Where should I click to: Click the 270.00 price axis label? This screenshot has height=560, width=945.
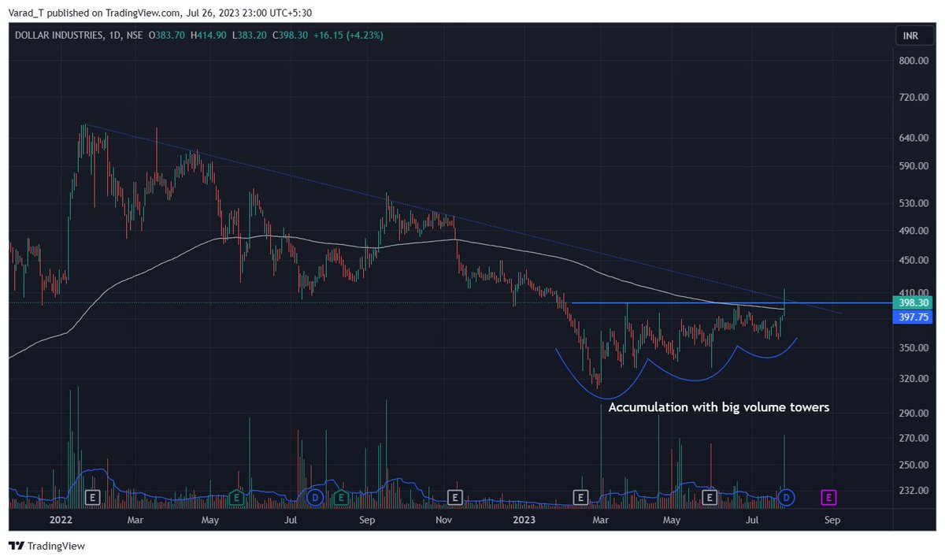click(914, 438)
